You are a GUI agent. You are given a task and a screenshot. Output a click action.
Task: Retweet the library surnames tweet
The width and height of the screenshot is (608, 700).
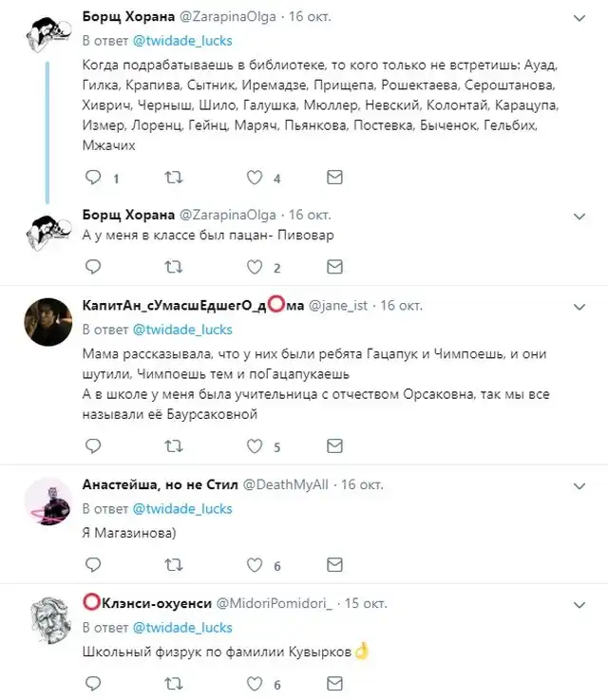pyautogui.click(x=174, y=178)
